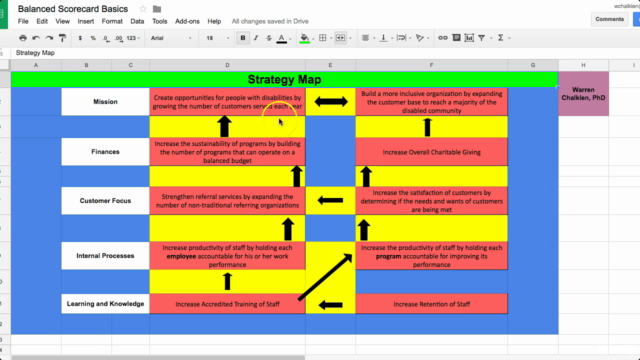Open the text color picker
Screen dimensions: 640x360
(x=282, y=38)
